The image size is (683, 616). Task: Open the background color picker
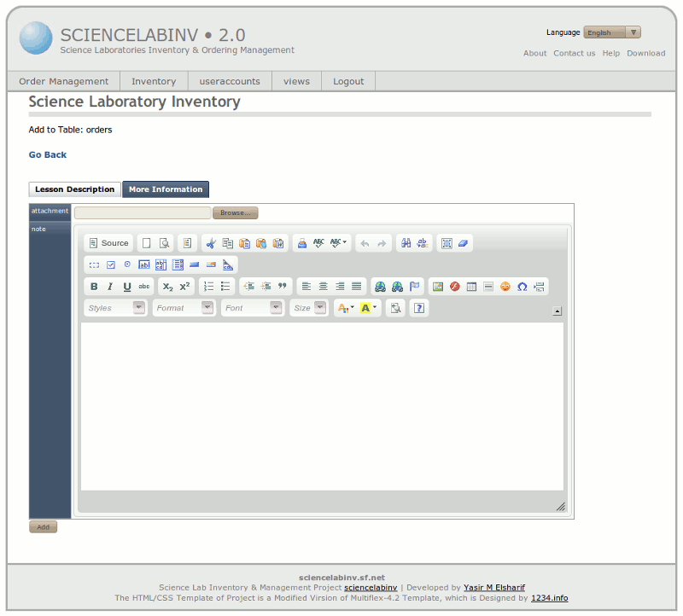369,308
